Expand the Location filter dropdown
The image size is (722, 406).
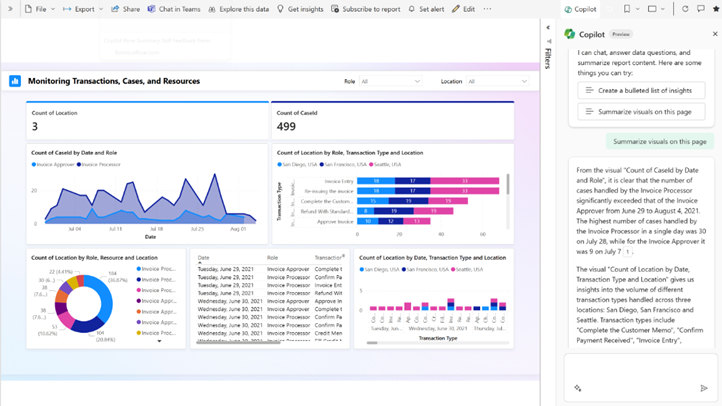497,81
